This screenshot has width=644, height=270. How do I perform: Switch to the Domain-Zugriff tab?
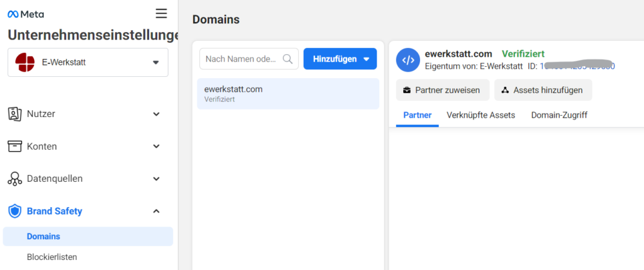559,115
